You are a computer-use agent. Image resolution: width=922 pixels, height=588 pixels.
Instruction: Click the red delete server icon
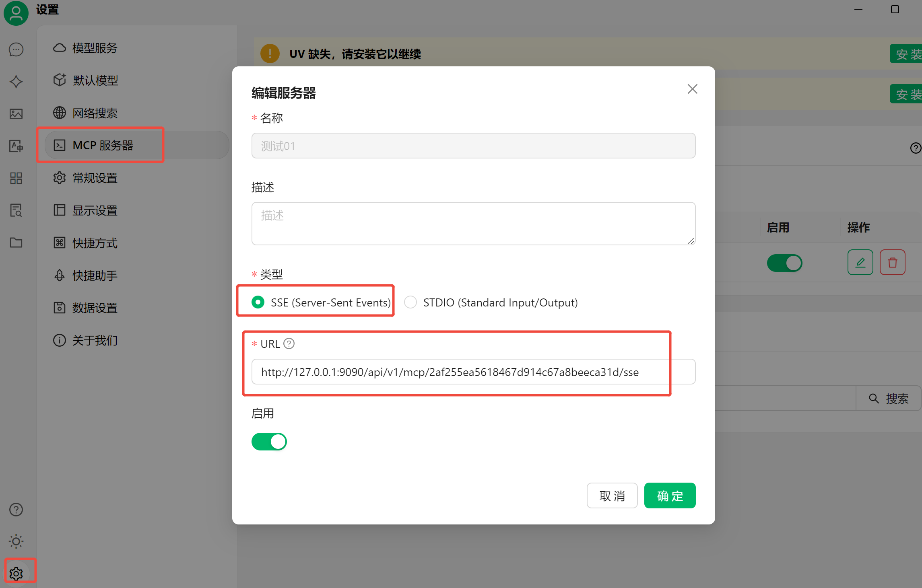click(x=892, y=263)
